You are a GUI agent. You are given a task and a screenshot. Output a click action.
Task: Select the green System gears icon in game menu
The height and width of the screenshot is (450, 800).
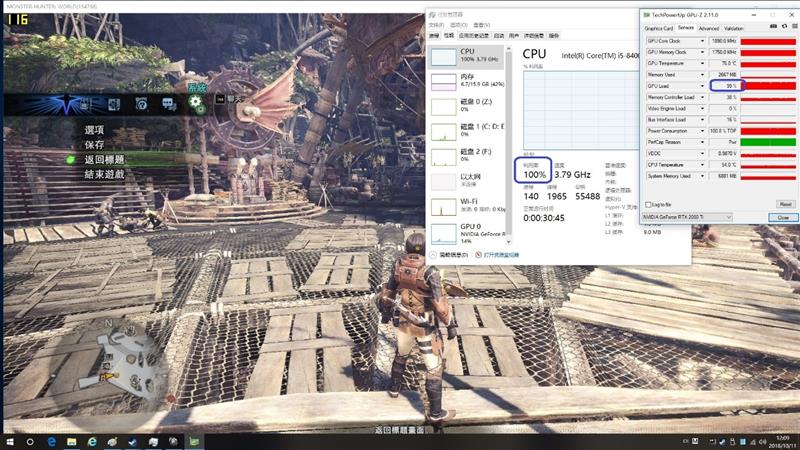tap(196, 103)
